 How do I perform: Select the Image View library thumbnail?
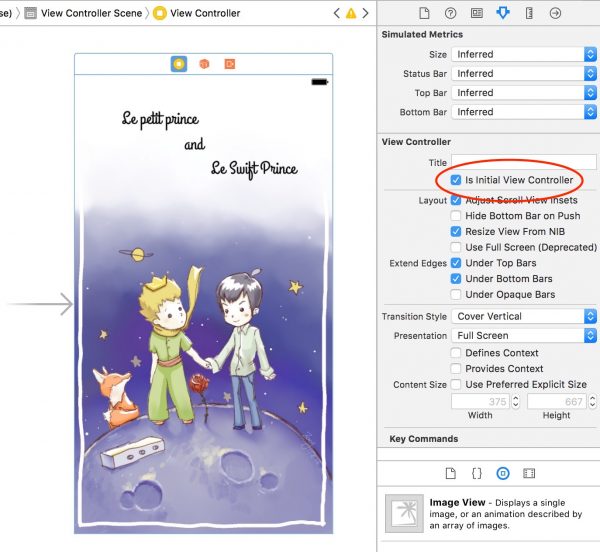(404, 513)
